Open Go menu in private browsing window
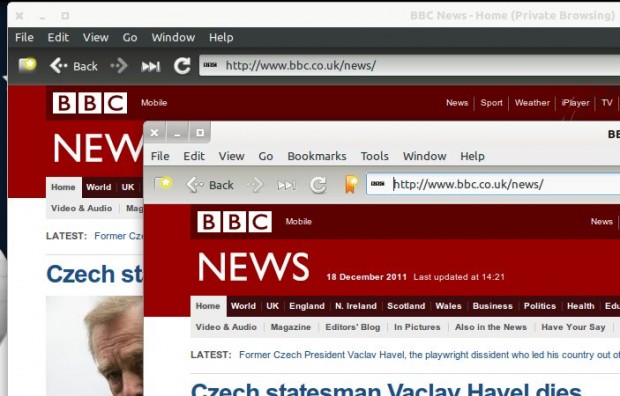The height and width of the screenshot is (396, 620). point(130,38)
